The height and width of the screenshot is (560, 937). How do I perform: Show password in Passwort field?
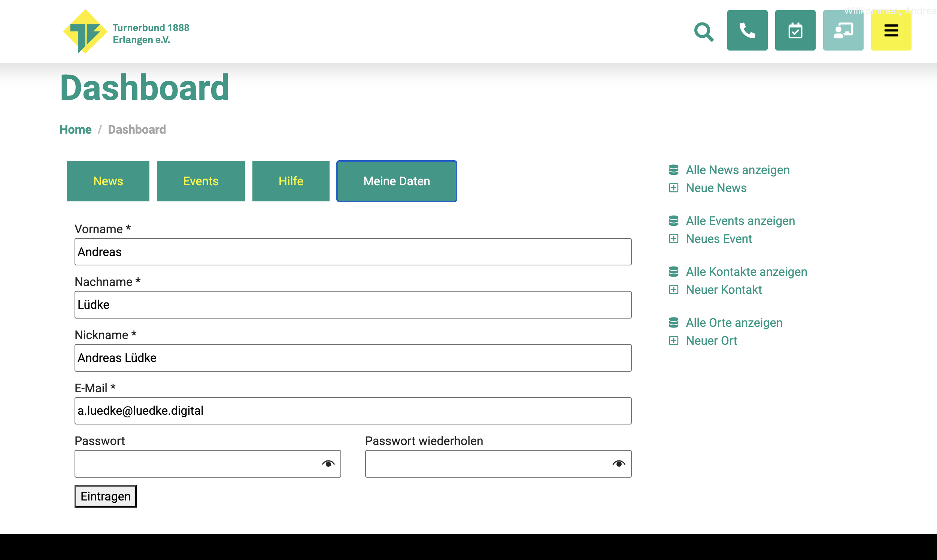(328, 464)
